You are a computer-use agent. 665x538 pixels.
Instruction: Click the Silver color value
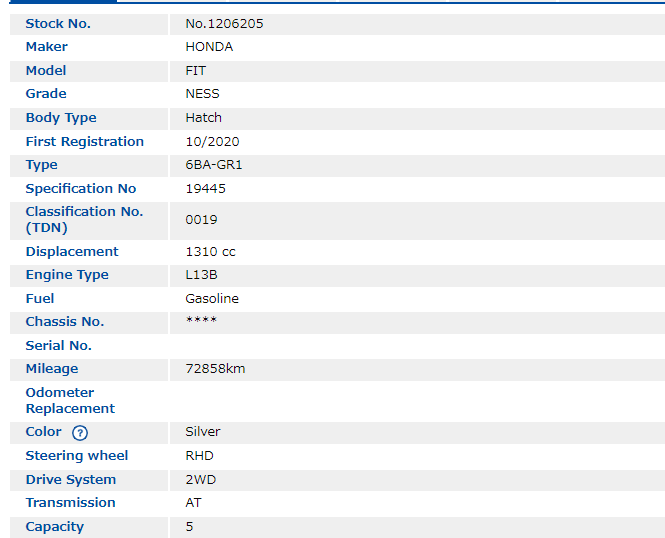(x=203, y=432)
